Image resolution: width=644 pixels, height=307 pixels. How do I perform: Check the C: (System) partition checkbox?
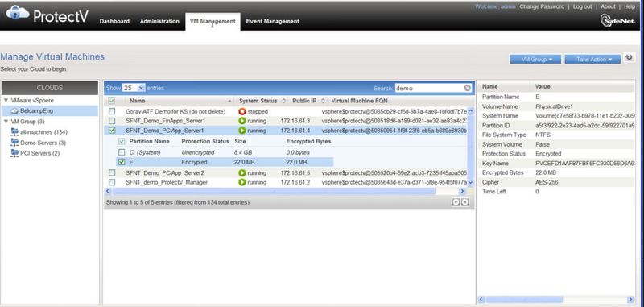point(122,152)
